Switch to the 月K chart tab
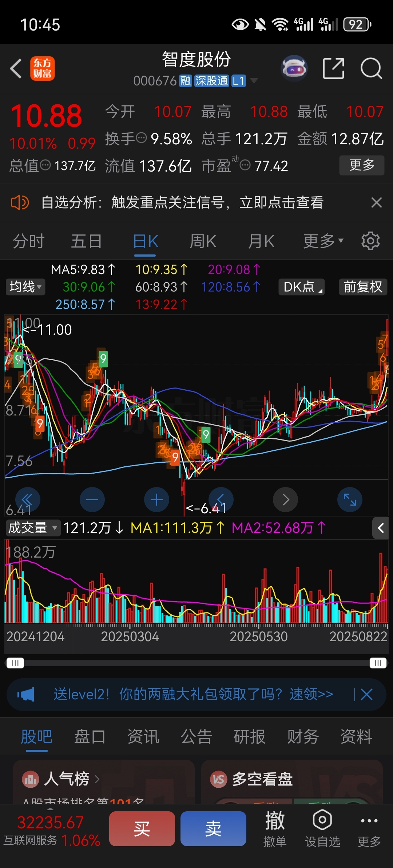 (261, 241)
